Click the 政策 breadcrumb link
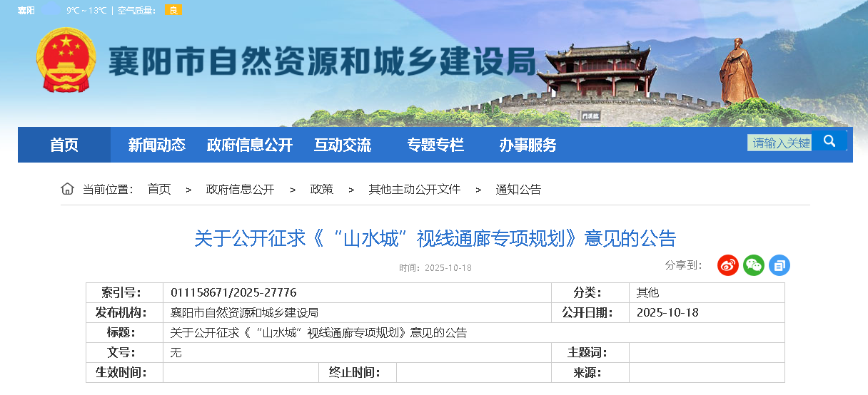 click(x=321, y=189)
